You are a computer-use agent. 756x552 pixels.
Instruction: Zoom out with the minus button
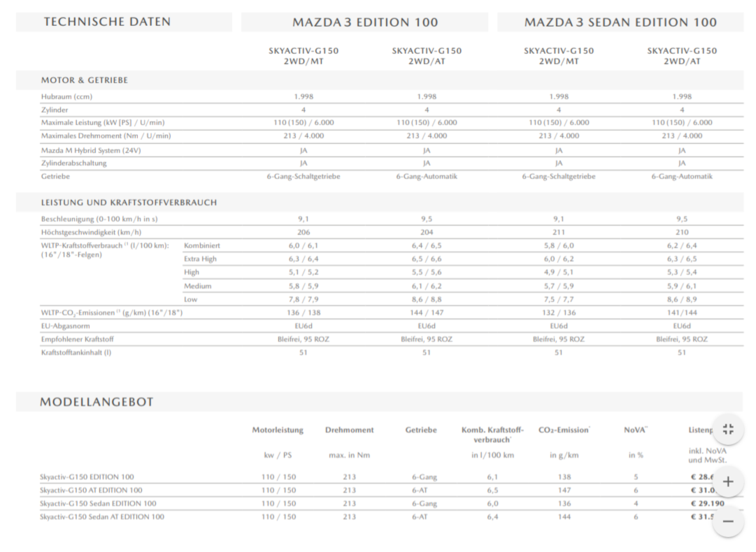(x=728, y=522)
